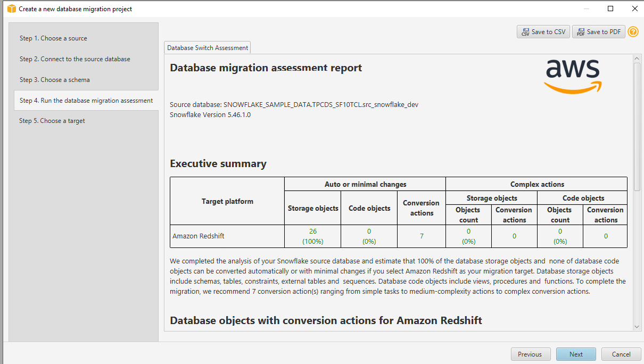Close the migration project window
Image resolution: width=644 pixels, height=364 pixels.
(x=634, y=9)
